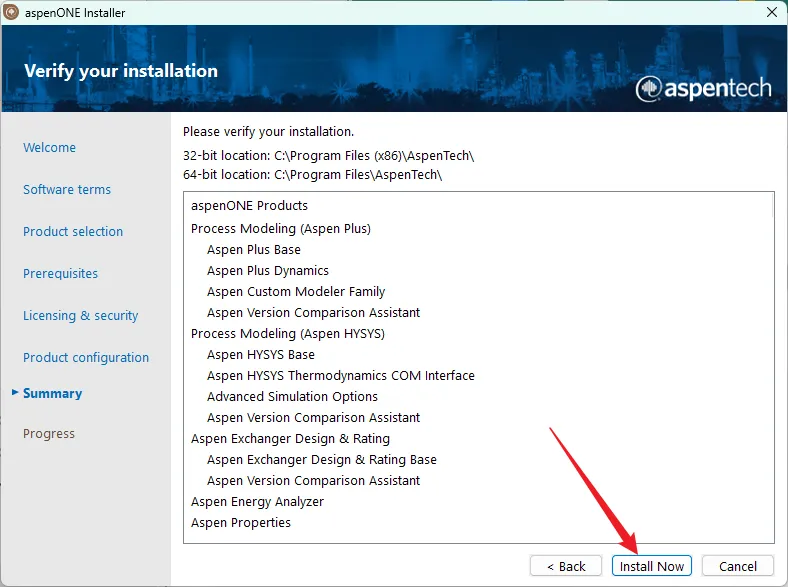Select the Aspen Plus Dynamics entry
This screenshot has width=788, height=587.
[x=268, y=271]
